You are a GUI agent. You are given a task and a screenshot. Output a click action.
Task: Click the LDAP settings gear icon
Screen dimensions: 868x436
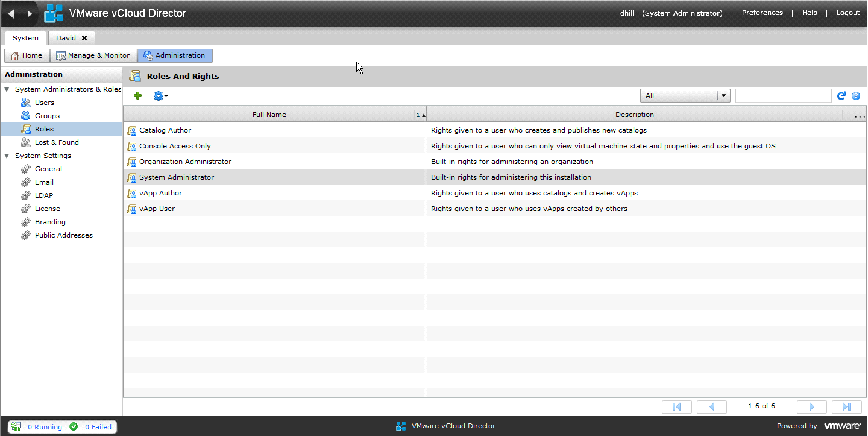(26, 195)
